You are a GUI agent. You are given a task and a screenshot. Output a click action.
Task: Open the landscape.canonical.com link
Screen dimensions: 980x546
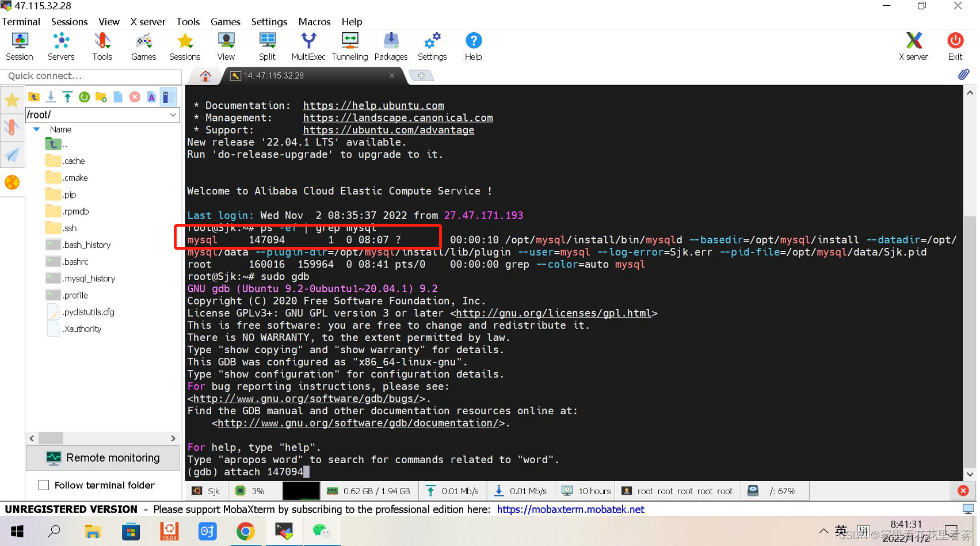398,118
